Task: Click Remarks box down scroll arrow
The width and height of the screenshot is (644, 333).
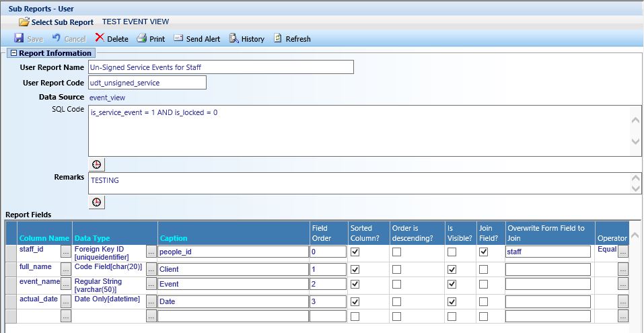Action: [635, 189]
